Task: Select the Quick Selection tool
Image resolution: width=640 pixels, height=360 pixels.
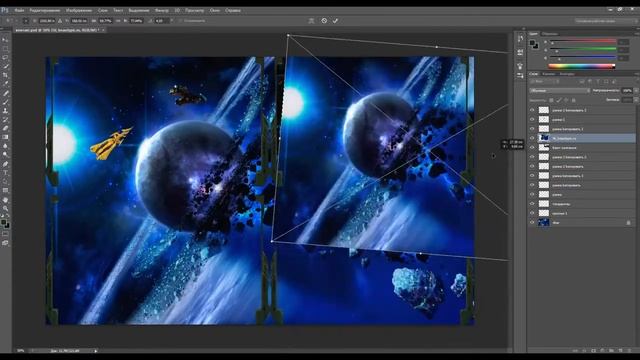Action: (5, 66)
